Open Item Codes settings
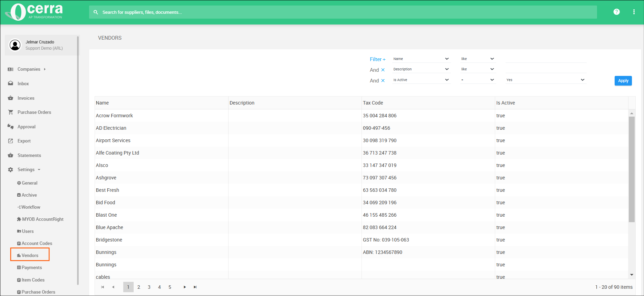 (31, 280)
